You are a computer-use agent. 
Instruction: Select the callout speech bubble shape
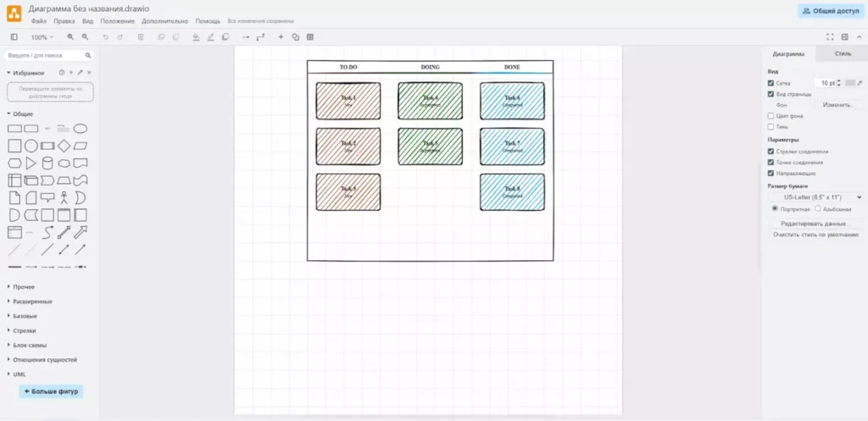pyautogui.click(x=47, y=197)
